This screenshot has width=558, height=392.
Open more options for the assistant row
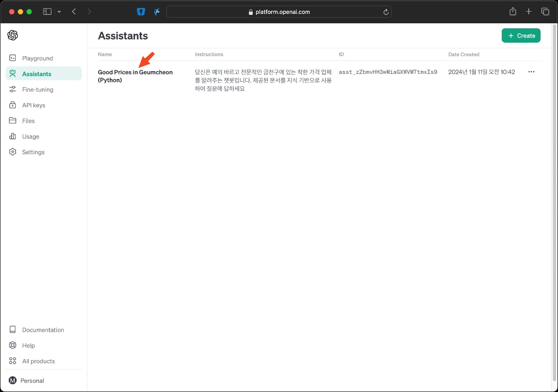[x=531, y=72]
